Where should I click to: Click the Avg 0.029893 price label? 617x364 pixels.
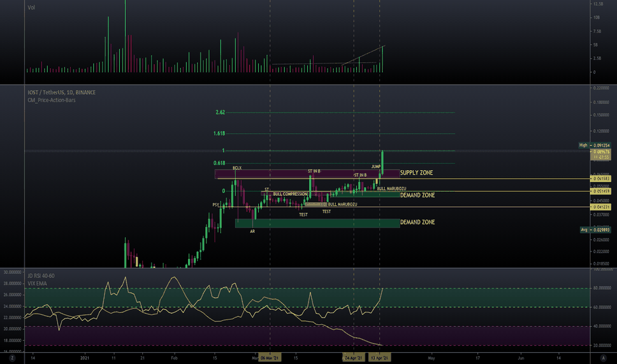[595, 230]
